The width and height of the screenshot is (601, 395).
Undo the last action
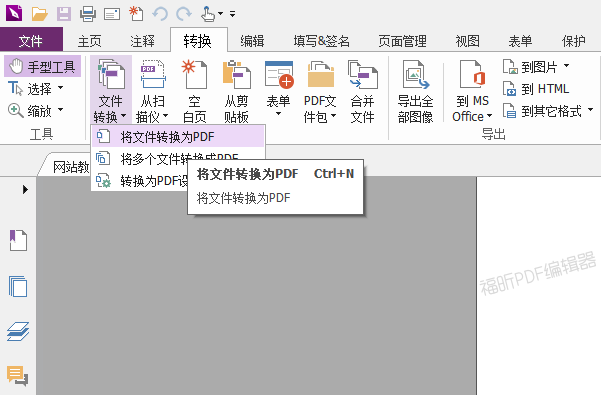click(160, 14)
